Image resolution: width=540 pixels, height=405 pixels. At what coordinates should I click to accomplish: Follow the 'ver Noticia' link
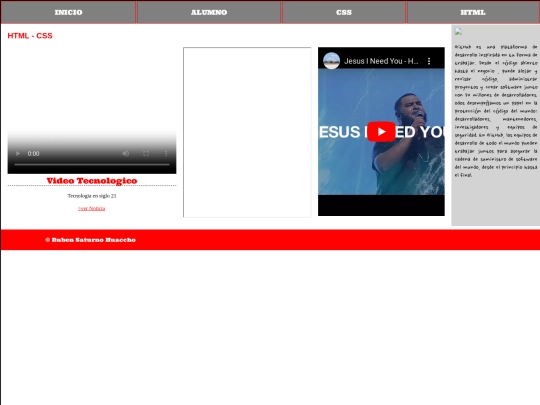click(x=91, y=208)
